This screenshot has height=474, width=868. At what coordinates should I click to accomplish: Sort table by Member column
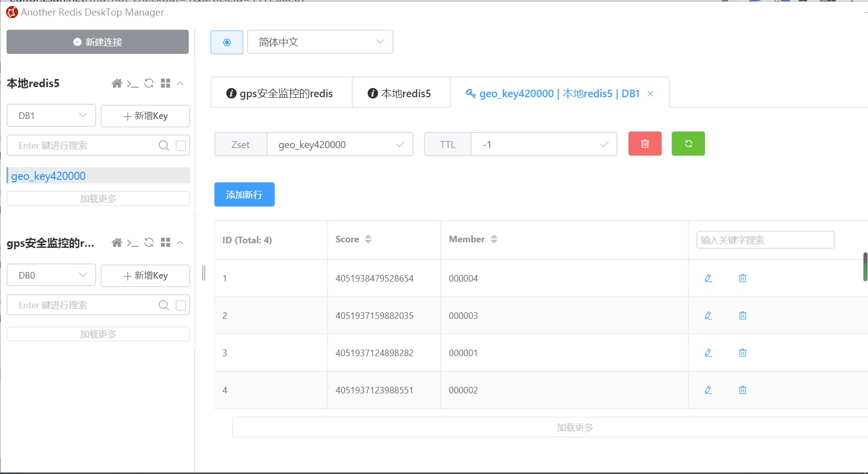click(494, 239)
